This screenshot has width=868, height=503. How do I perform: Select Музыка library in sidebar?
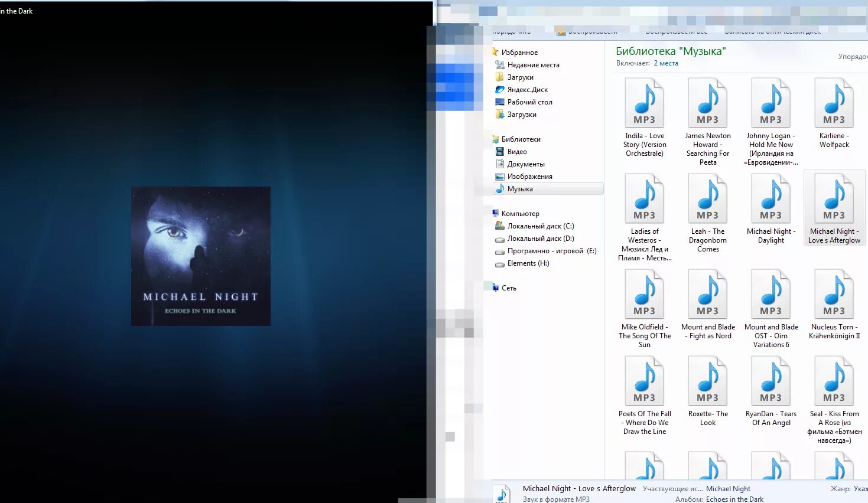pyautogui.click(x=520, y=189)
